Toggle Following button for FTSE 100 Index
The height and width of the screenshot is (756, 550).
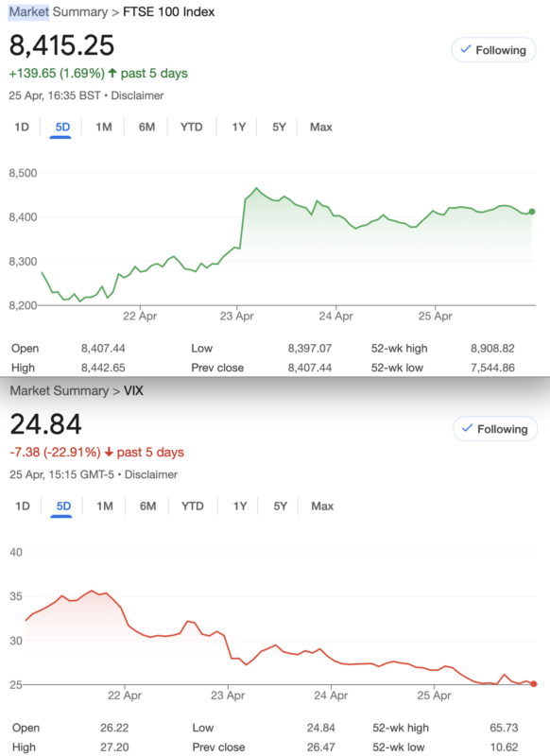[493, 50]
